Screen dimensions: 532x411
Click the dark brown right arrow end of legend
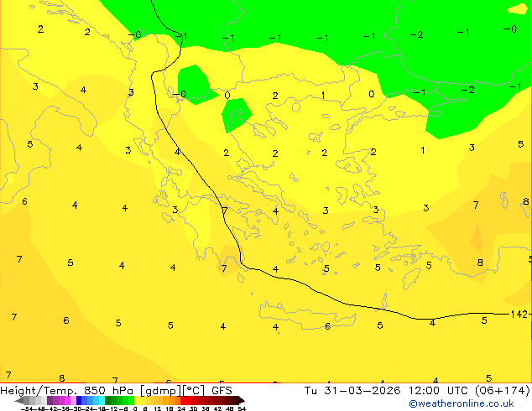(x=242, y=400)
